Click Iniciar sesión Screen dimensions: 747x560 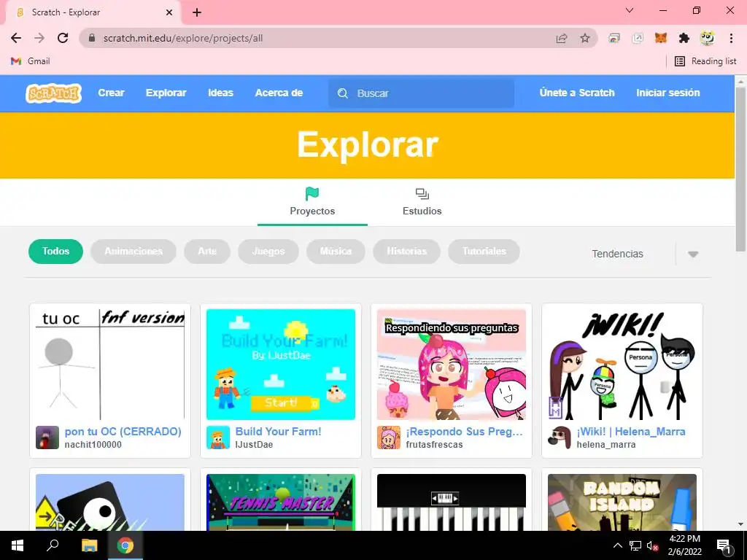(x=668, y=93)
